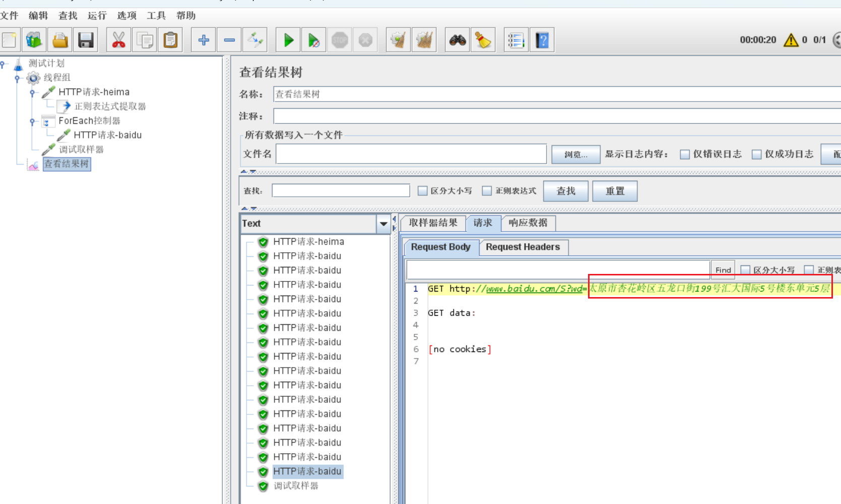Open the 帮助 menu
The width and height of the screenshot is (841, 504).
[x=186, y=16]
